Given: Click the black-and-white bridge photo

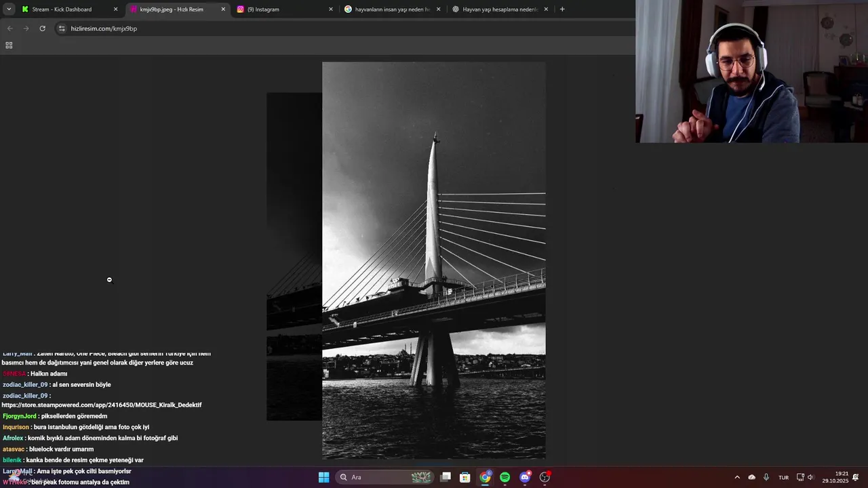Looking at the screenshot, I should click(434, 261).
